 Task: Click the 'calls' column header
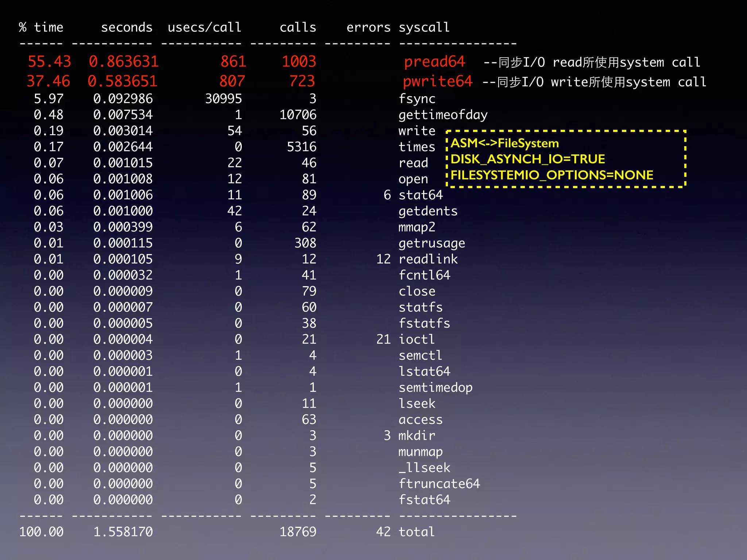click(298, 27)
